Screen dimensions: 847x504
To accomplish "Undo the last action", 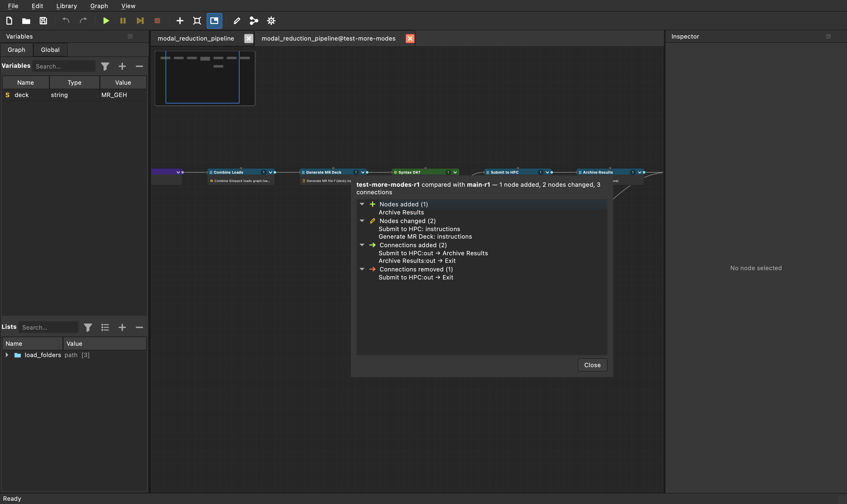I will pos(66,21).
